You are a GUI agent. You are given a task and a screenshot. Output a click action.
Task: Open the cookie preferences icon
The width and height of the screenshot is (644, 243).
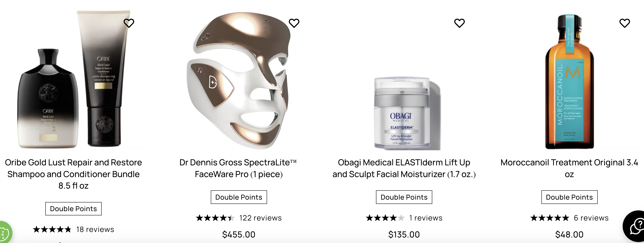pos(5,232)
